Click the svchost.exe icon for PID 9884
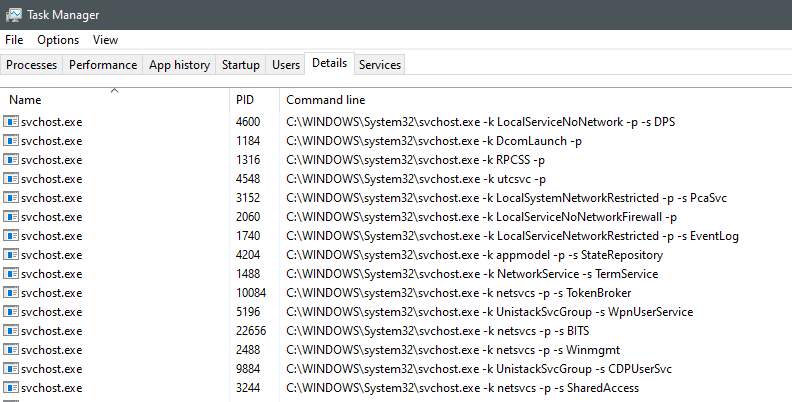The width and height of the screenshot is (792, 402). [11, 369]
